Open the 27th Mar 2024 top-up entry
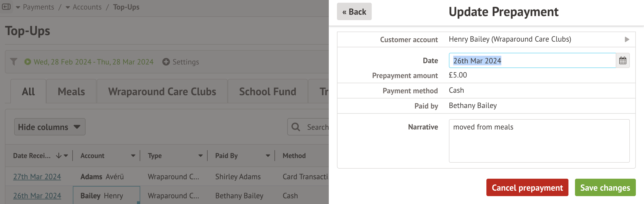This screenshot has width=644, height=204. pyautogui.click(x=37, y=177)
